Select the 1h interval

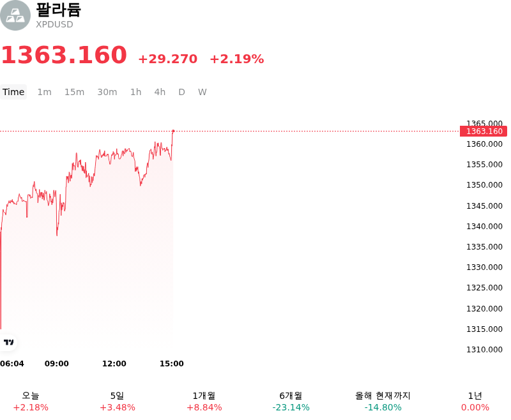(136, 92)
